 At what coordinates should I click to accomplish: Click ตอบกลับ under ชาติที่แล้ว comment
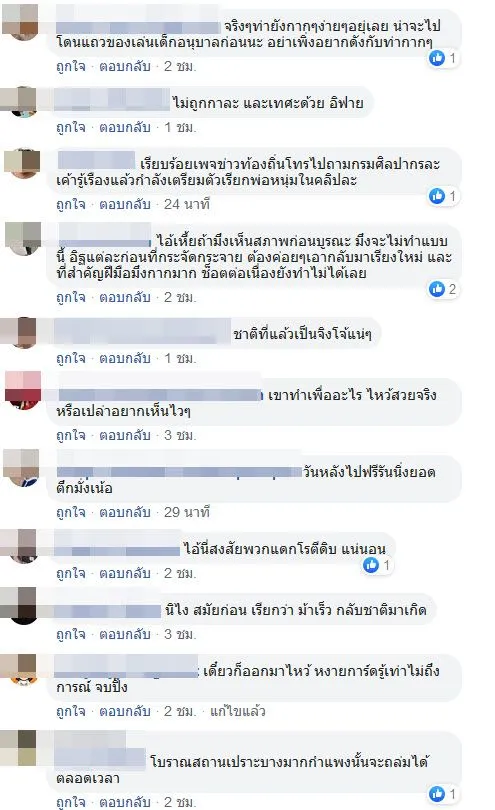[125, 358]
